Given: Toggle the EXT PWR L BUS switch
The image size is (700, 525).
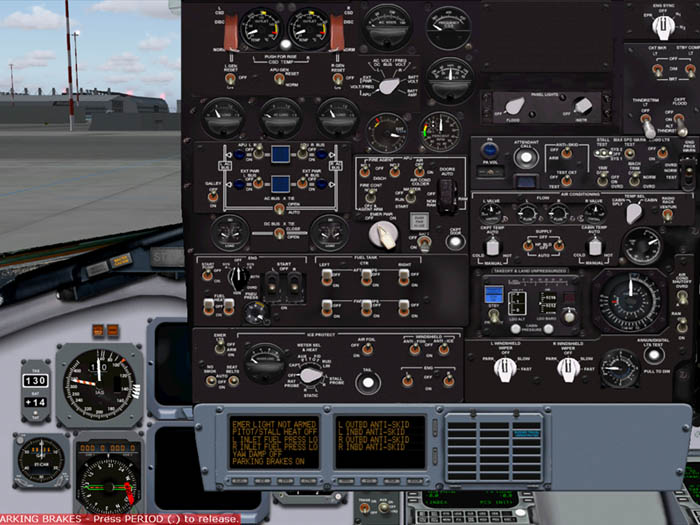Looking at the screenshot, I should click(258, 183).
